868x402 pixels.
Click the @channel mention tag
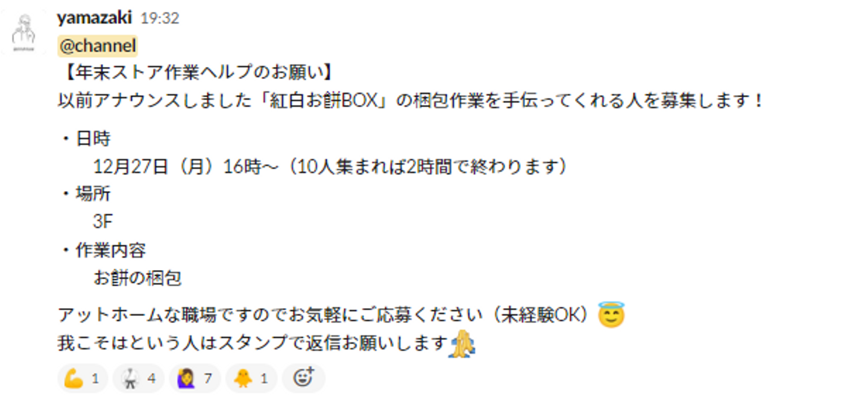[98, 46]
